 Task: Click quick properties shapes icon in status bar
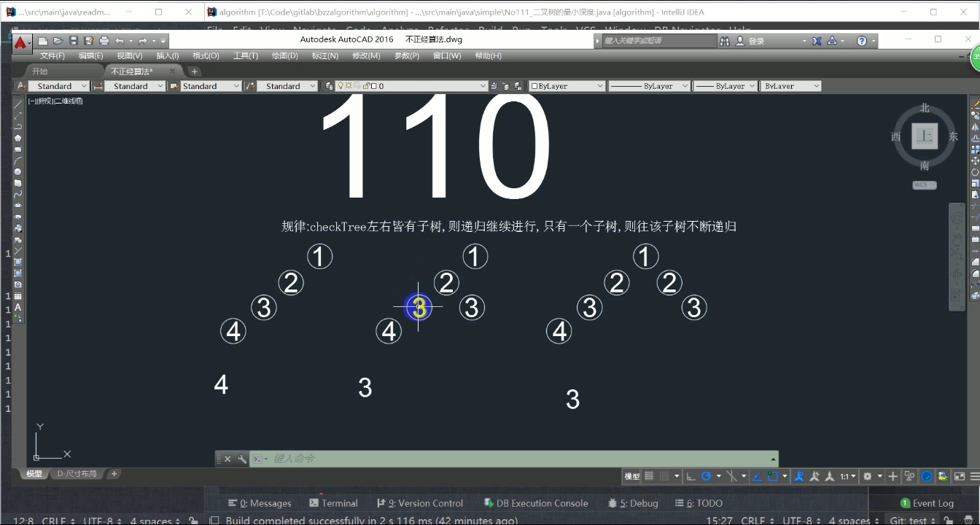[x=909, y=476]
